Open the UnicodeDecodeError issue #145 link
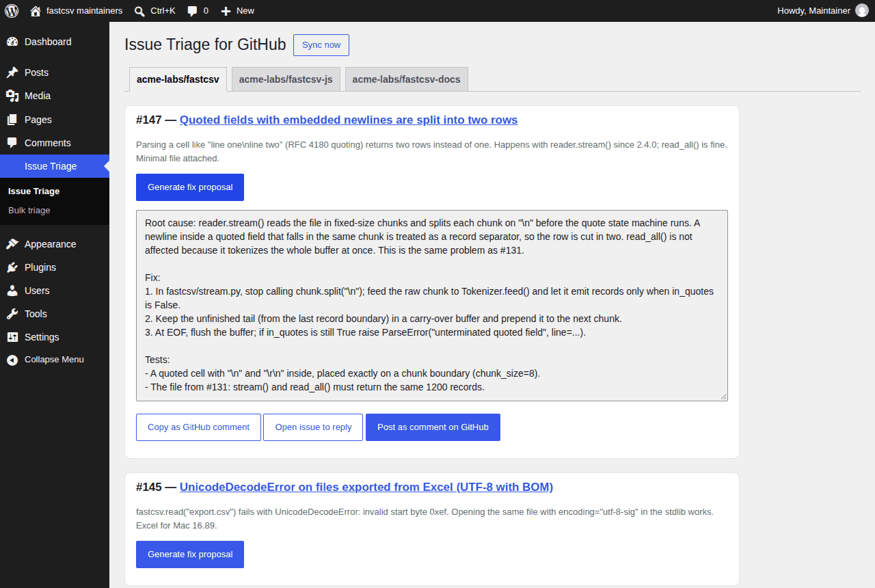 pyautogui.click(x=366, y=487)
